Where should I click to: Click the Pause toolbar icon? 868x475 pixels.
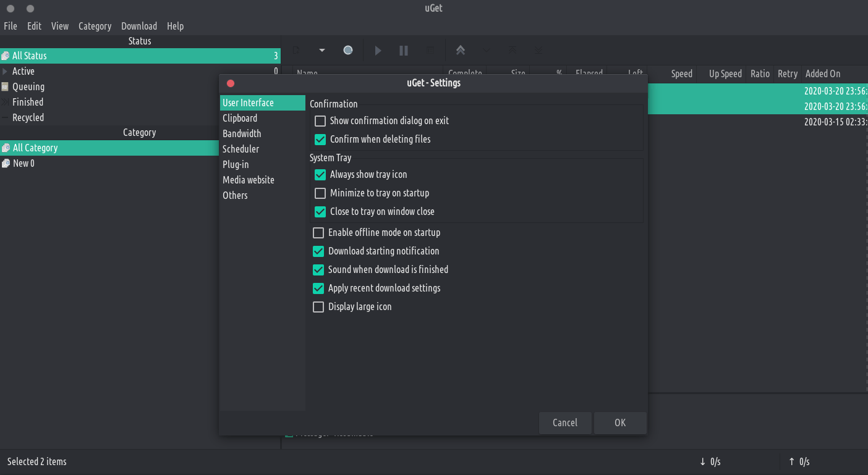pos(404,51)
